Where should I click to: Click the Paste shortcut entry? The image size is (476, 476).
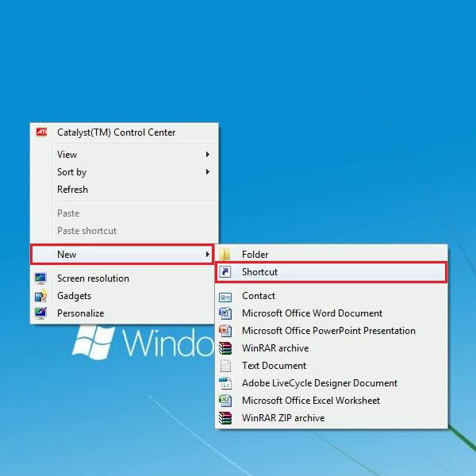tap(125, 231)
